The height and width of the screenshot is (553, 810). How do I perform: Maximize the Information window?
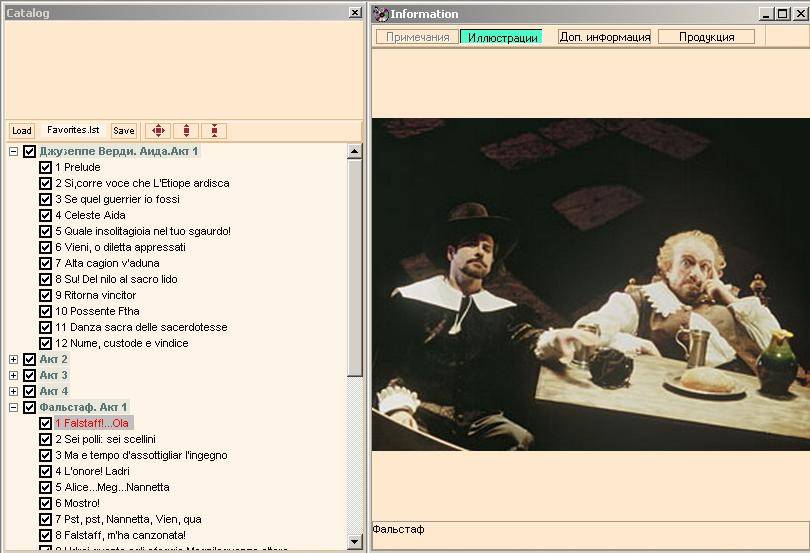click(x=783, y=14)
